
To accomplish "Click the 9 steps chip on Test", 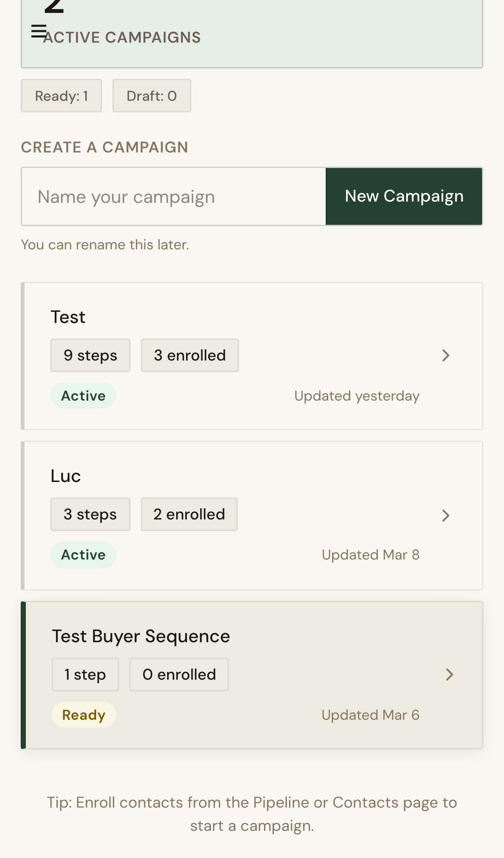I will (x=90, y=355).
